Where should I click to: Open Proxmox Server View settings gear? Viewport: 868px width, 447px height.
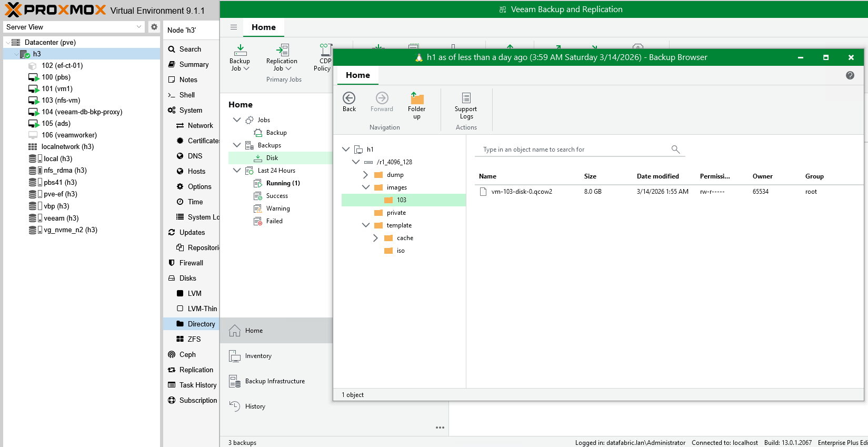pyautogui.click(x=154, y=27)
